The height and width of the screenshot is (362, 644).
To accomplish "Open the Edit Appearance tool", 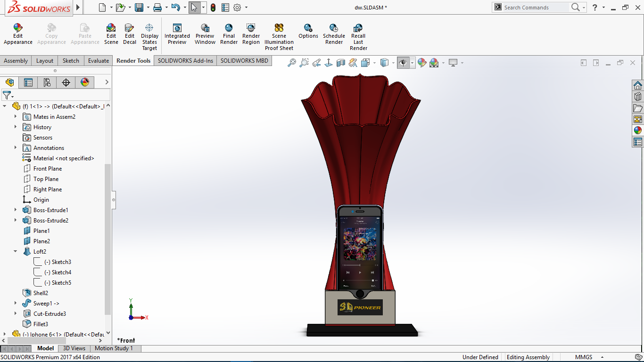I will pyautogui.click(x=18, y=34).
